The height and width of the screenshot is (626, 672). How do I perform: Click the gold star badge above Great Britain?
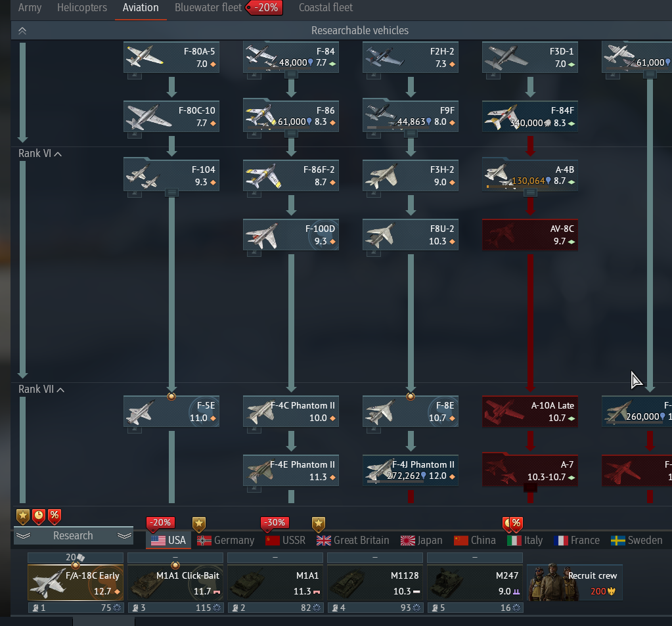click(x=318, y=524)
